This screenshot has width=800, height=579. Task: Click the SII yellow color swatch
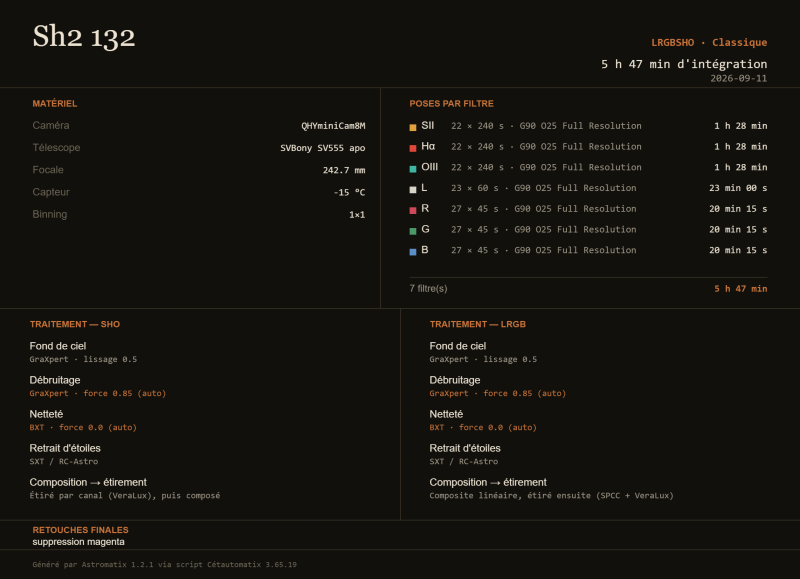(413, 127)
